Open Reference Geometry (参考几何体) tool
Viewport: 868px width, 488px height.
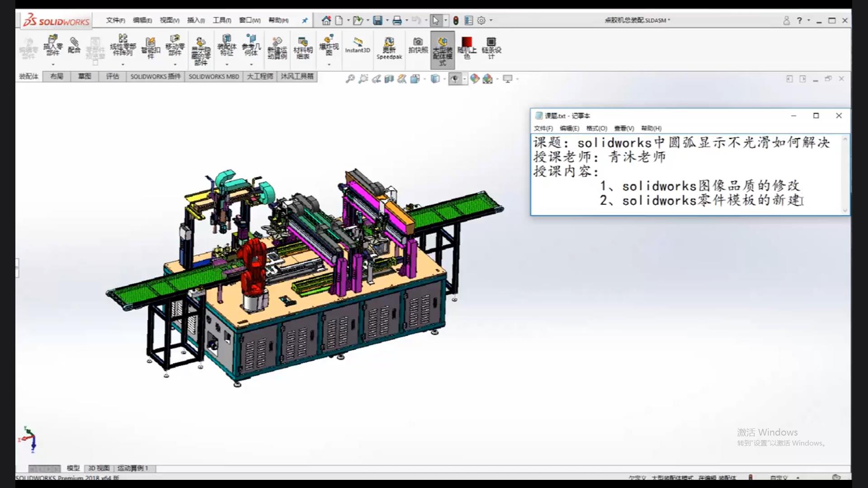[251, 45]
